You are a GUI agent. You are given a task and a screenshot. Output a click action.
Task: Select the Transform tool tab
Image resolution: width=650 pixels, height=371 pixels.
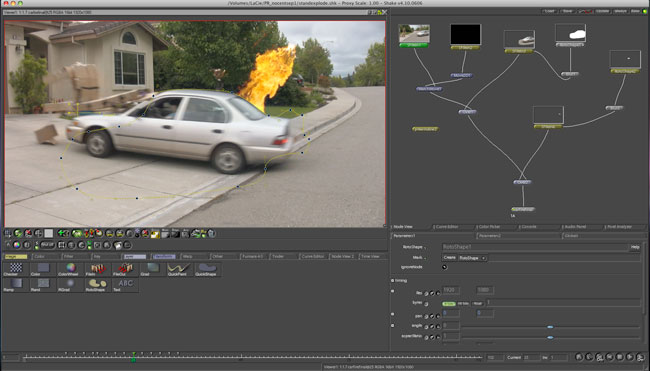tap(164, 257)
